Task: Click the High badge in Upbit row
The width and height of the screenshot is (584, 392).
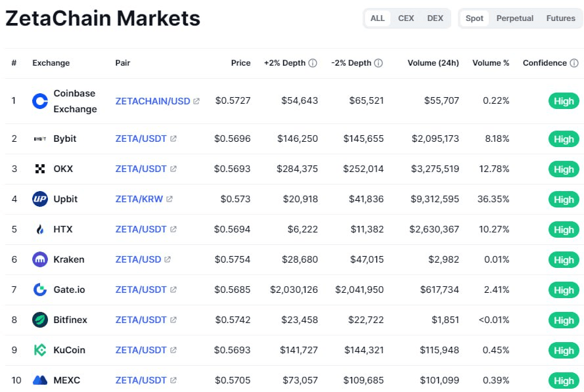Action: [x=564, y=199]
